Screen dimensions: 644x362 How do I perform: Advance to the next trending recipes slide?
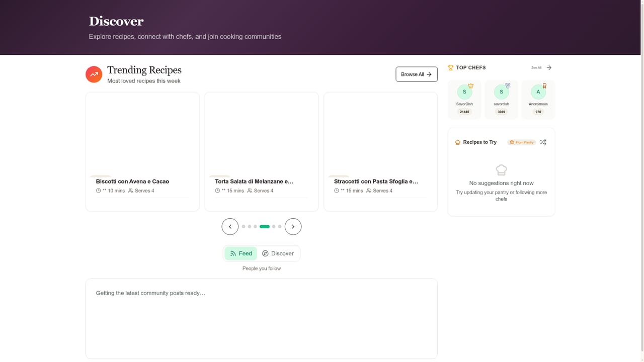pyautogui.click(x=293, y=227)
